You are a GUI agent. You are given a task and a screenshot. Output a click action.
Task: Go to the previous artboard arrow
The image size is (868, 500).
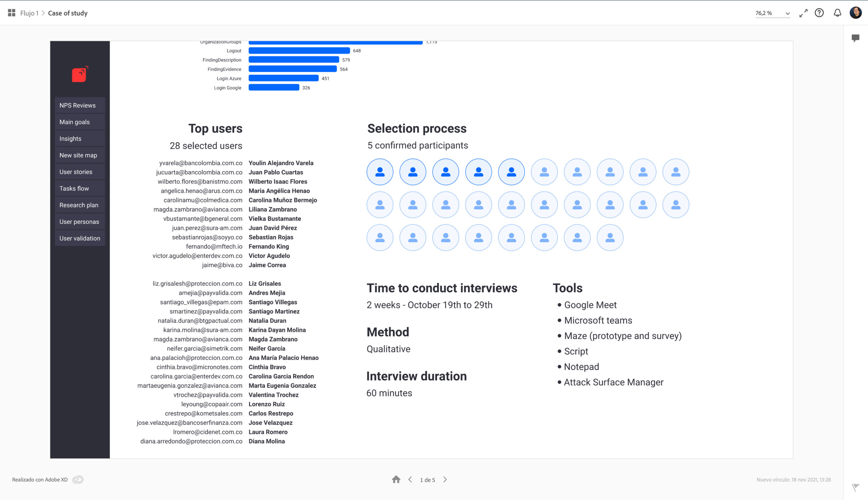tap(410, 479)
